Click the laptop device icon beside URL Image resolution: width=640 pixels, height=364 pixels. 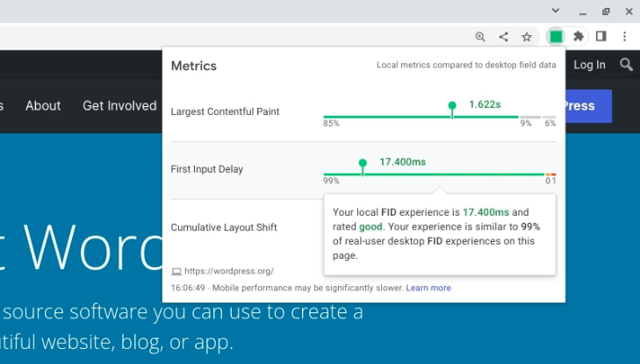pyautogui.click(x=176, y=272)
